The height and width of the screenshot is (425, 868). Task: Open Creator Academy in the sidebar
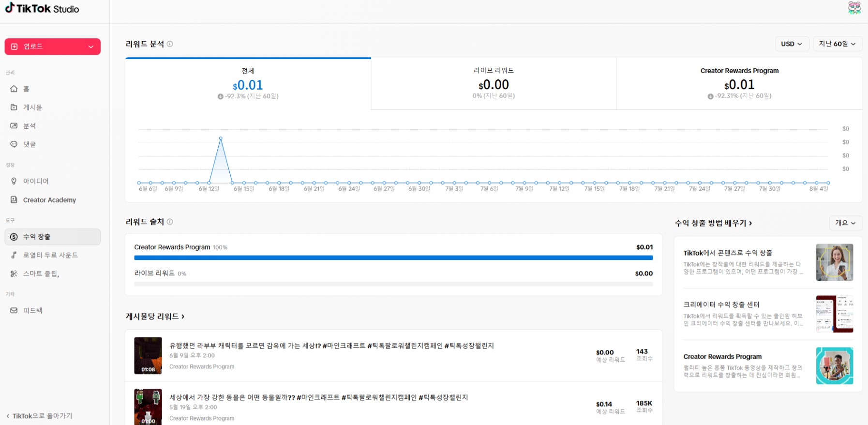52,200
